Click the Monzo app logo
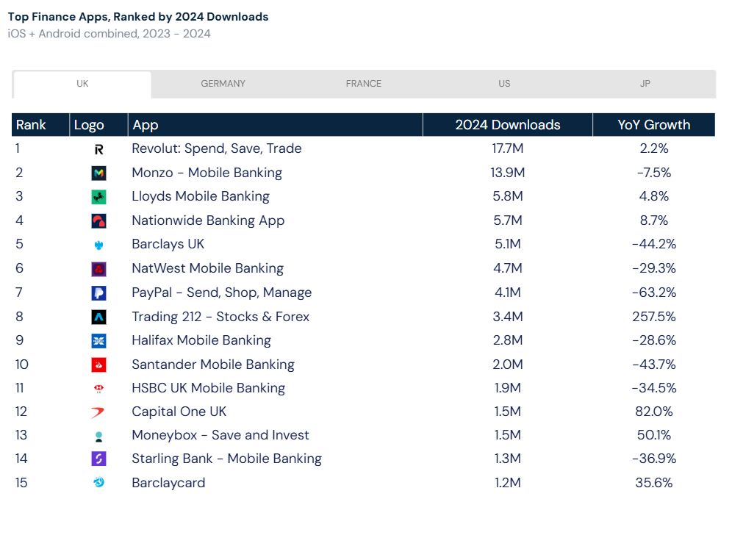 click(x=98, y=173)
